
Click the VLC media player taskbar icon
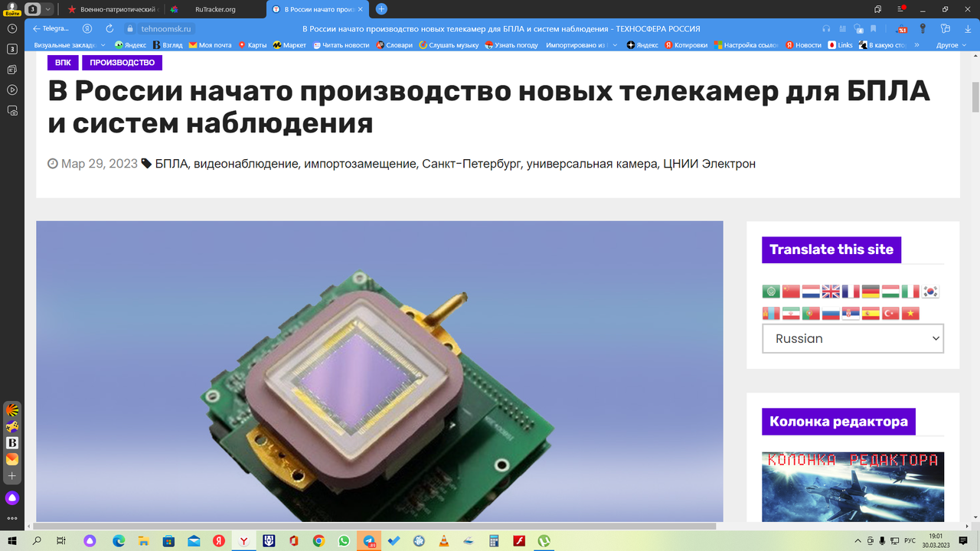coord(444,541)
